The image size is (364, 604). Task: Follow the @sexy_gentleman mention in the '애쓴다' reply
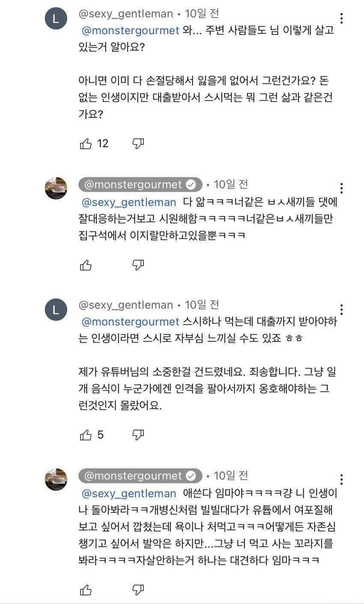(x=128, y=493)
